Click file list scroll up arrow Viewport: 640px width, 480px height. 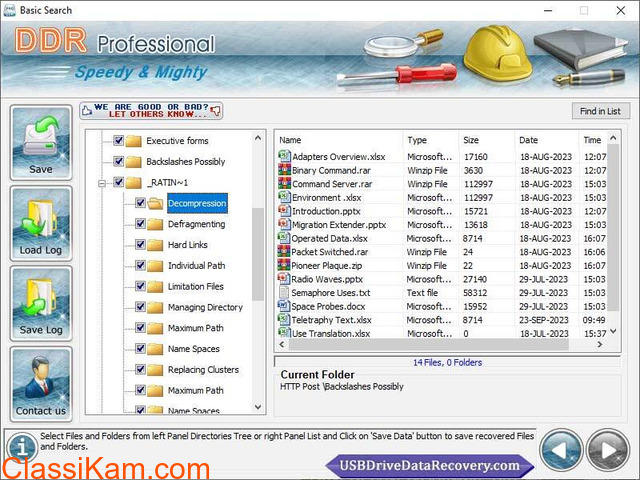click(x=613, y=138)
